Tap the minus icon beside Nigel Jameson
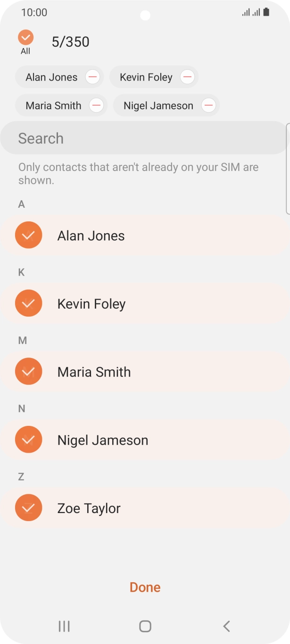Viewport: 290px width, 644px height. 208,106
